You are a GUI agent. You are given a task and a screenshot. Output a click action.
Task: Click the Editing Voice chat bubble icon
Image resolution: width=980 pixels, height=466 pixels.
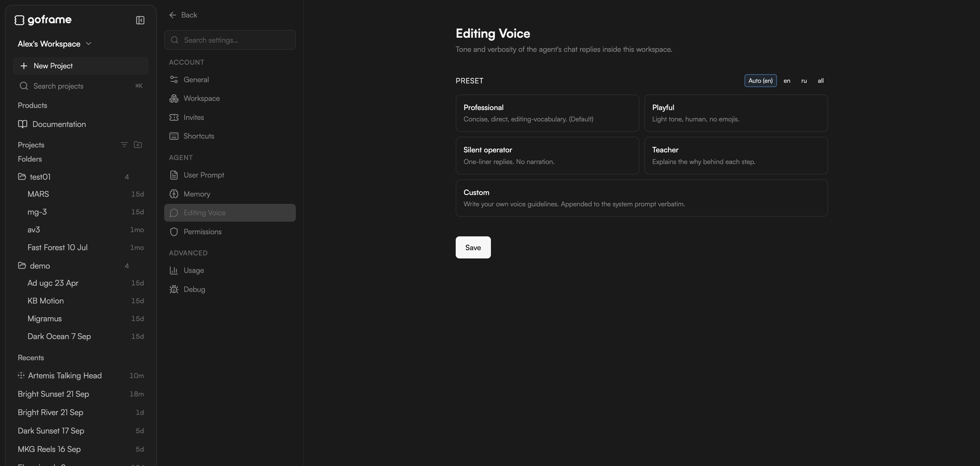click(x=174, y=213)
